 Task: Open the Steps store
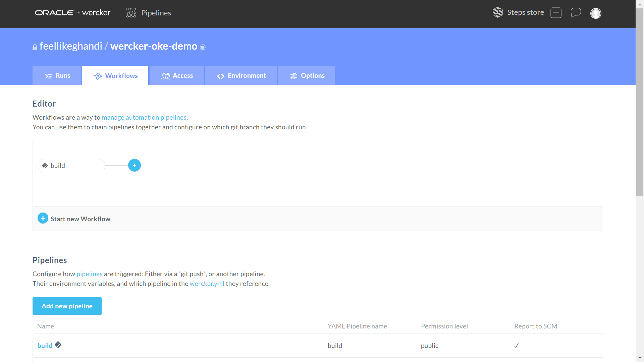[x=518, y=12]
